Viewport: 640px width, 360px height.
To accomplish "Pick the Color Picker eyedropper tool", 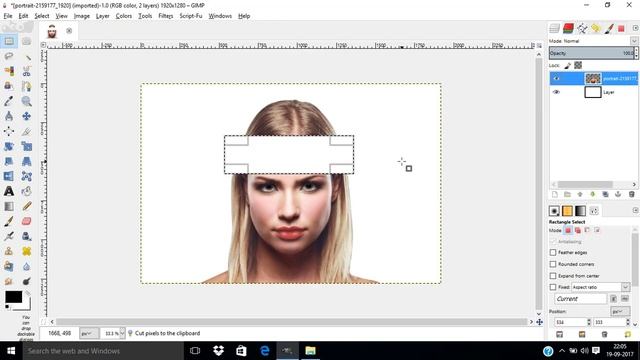I will click(x=9, y=101).
